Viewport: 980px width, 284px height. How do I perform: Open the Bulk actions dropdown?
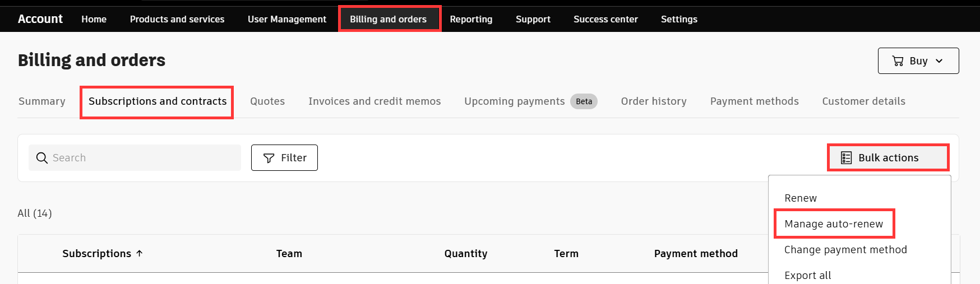[x=888, y=158]
